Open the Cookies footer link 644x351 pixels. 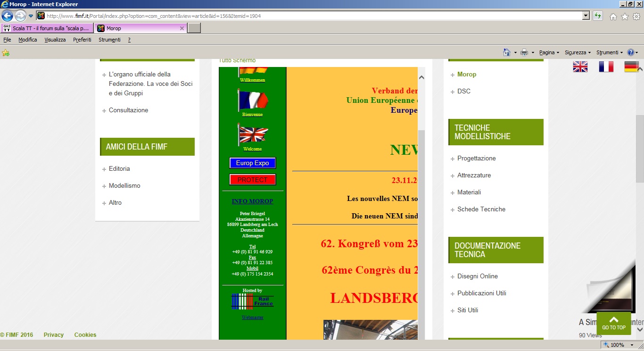pyautogui.click(x=85, y=335)
